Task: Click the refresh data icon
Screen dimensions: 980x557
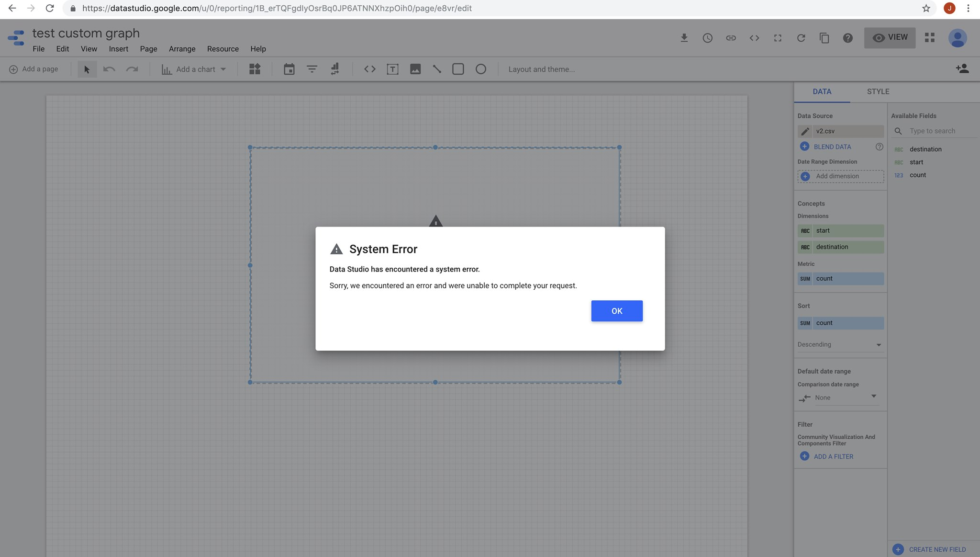Action: [x=801, y=38]
